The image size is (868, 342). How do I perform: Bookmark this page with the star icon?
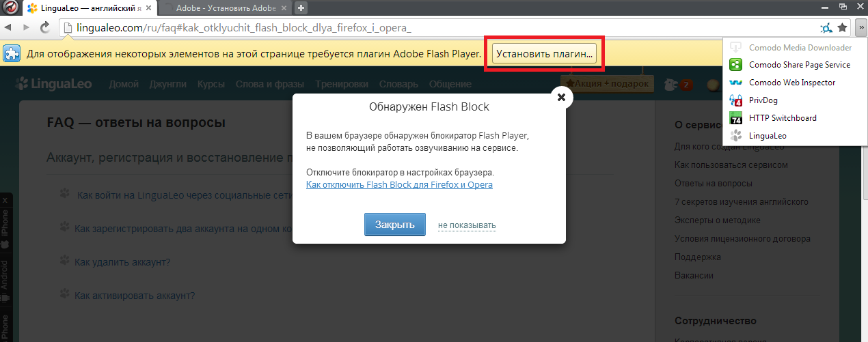click(843, 27)
